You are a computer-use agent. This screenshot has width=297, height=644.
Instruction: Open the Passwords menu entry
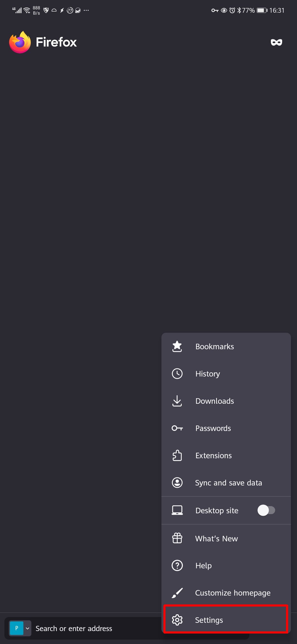coord(213,428)
